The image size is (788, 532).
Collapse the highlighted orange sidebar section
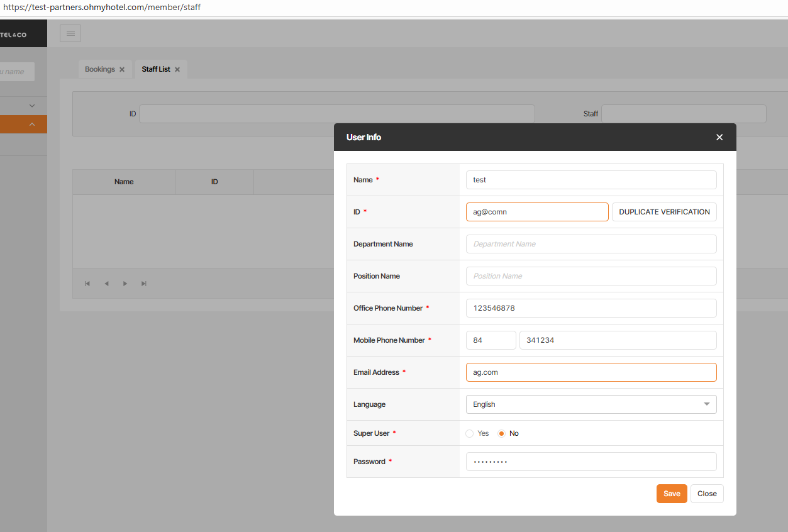tap(32, 125)
